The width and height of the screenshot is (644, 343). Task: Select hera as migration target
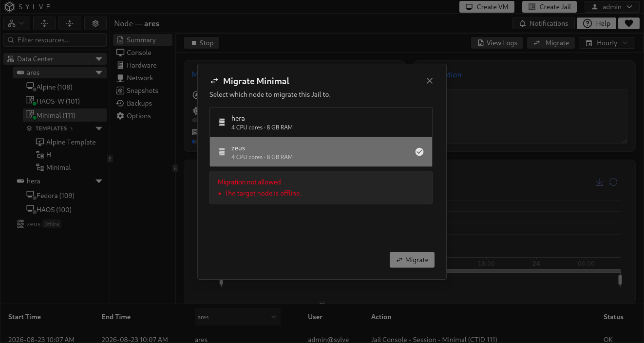click(321, 122)
